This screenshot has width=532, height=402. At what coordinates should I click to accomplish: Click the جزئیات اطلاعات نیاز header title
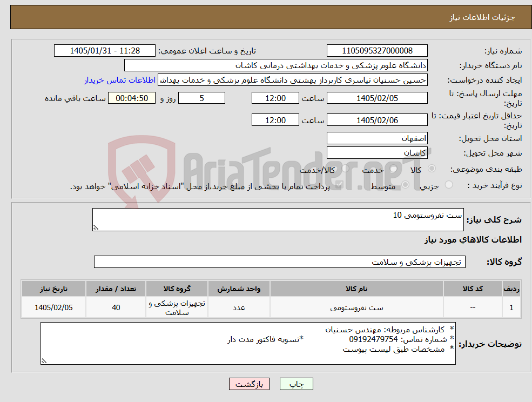[x=482, y=17]
